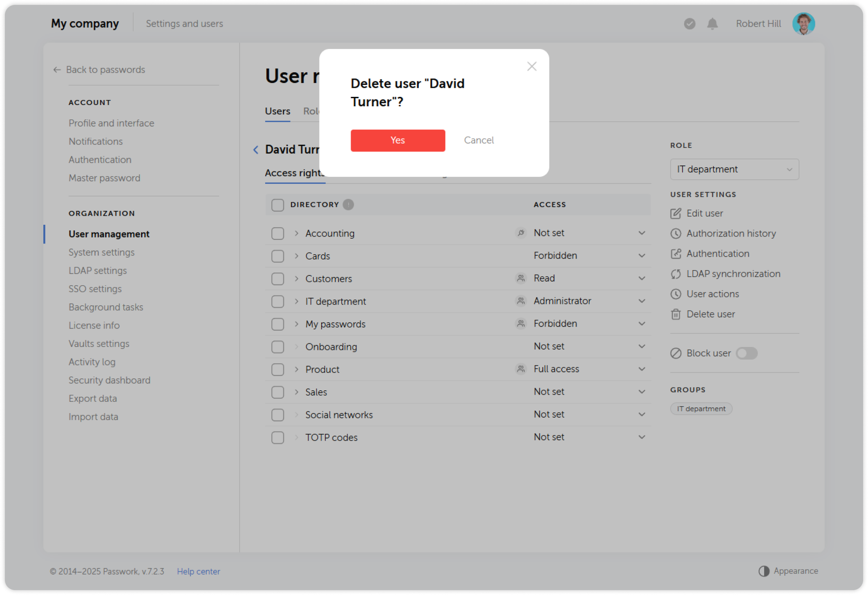This screenshot has height=595, width=868.
Task: Open access level dropdown for Customers
Action: (x=642, y=278)
